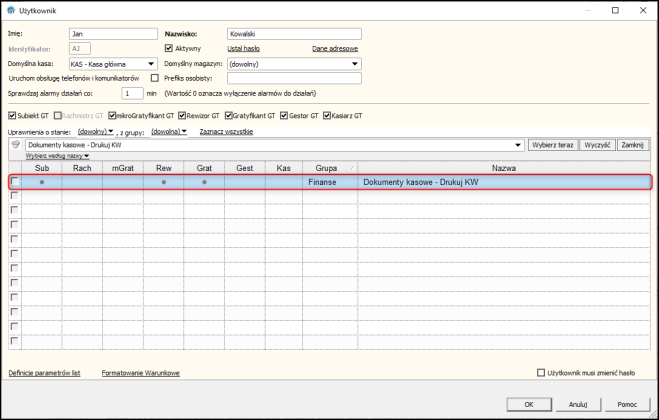The width and height of the screenshot is (659, 420).
Task: Toggle the Subiekt GT checkbox
Action: (x=12, y=116)
